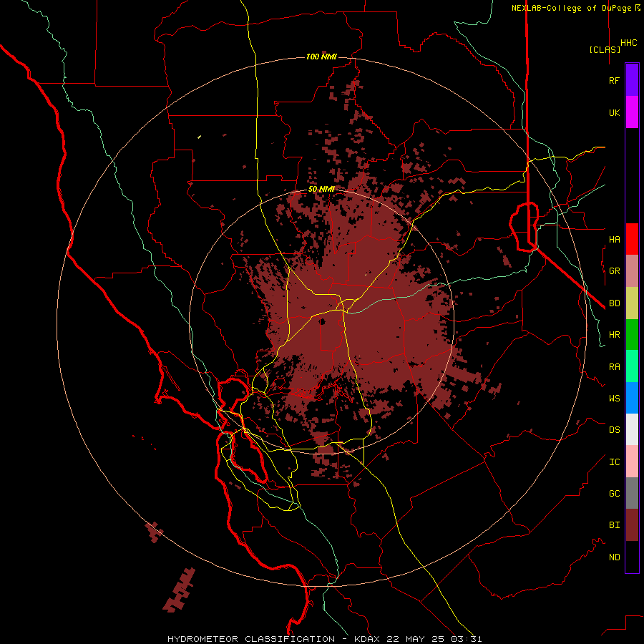Click the BI legend label
Viewport: 644px width, 644px height.
pyautogui.click(x=614, y=525)
